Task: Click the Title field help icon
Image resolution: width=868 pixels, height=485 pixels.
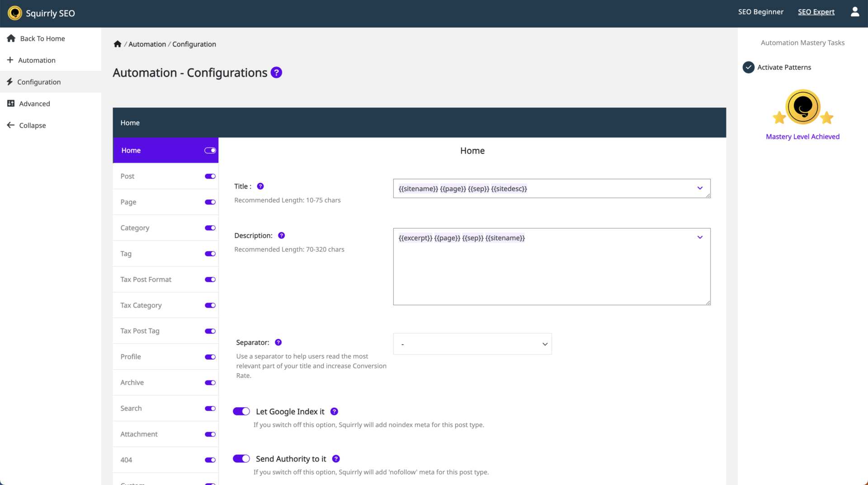Action: click(x=260, y=186)
